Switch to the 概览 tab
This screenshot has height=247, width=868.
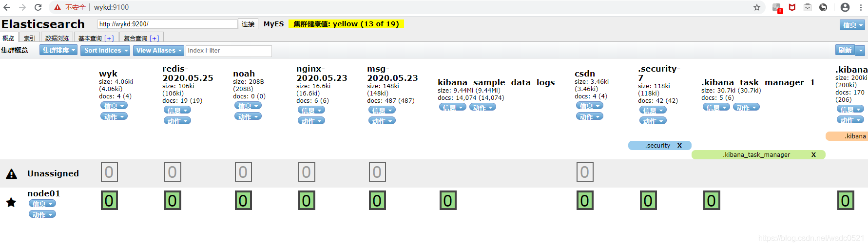[x=9, y=38]
